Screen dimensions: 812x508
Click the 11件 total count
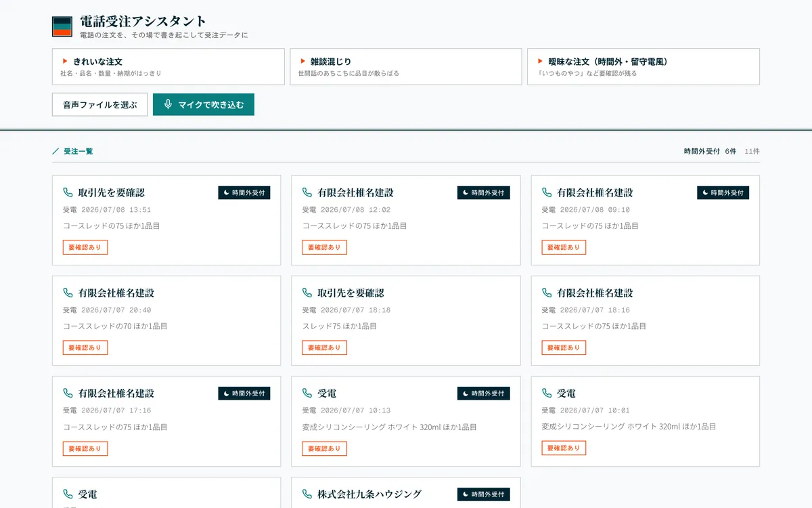click(x=752, y=151)
